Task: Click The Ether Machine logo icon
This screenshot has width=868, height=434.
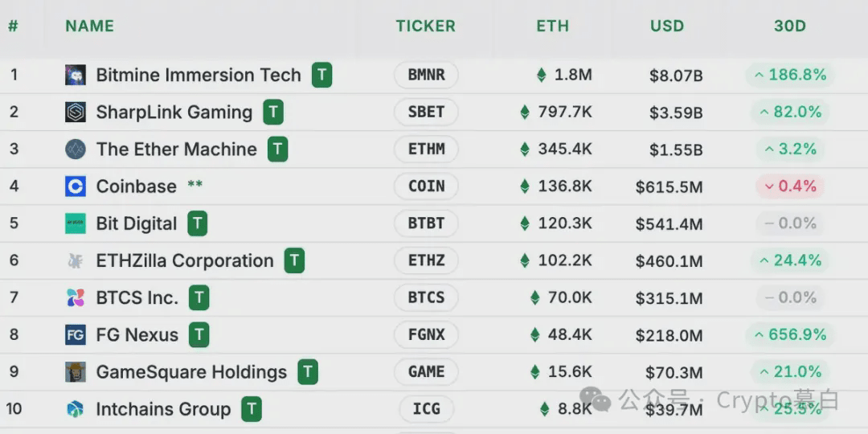Action: click(76, 149)
